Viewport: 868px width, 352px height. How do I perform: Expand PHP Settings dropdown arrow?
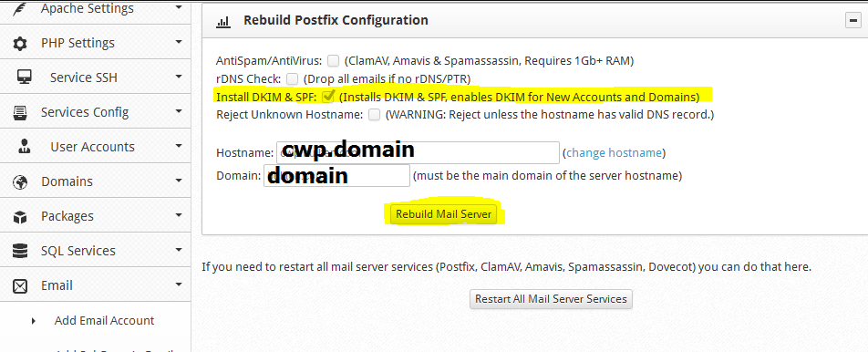[x=179, y=42]
